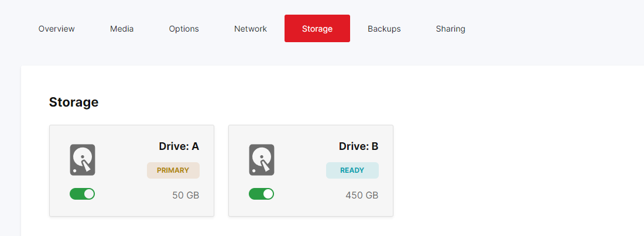This screenshot has width=644, height=236.
Task: Click the Storage section heading
Action: pos(74,102)
